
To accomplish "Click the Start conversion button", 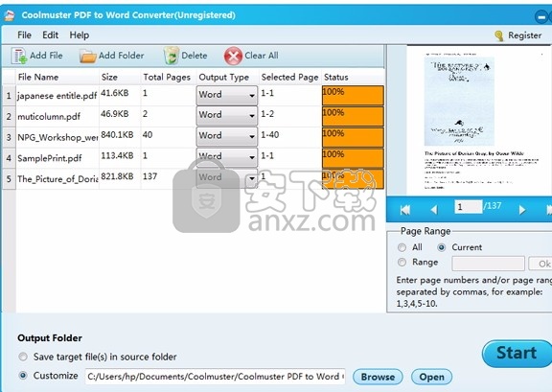I will pyautogui.click(x=517, y=354).
